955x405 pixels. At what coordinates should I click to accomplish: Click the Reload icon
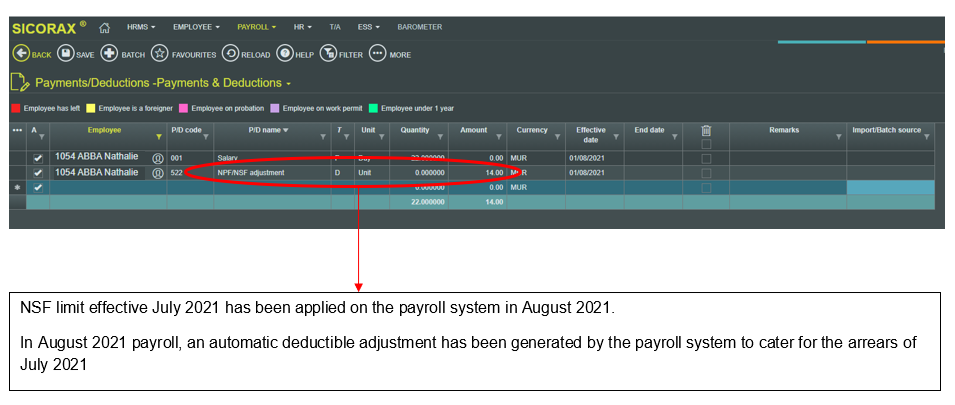click(230, 54)
